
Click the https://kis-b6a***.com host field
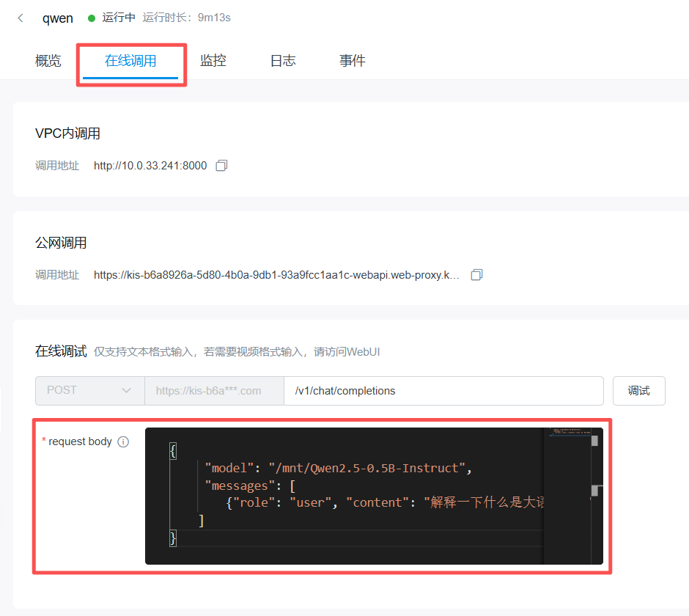(x=215, y=391)
